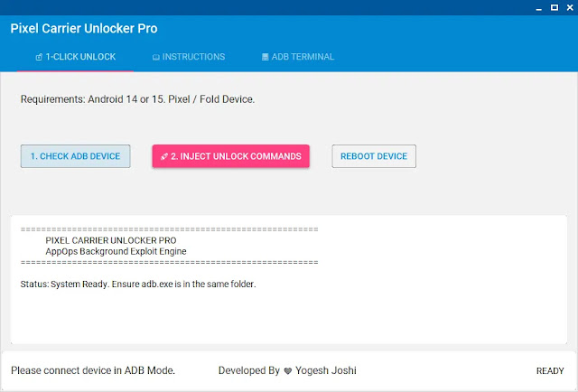Close the Pixel Carrier Unlocker Pro window

click(x=564, y=7)
